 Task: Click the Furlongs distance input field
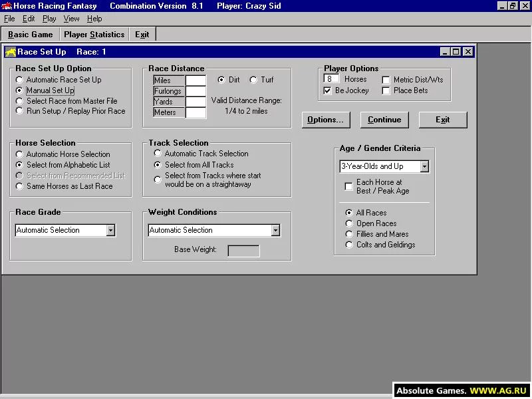tap(196, 91)
